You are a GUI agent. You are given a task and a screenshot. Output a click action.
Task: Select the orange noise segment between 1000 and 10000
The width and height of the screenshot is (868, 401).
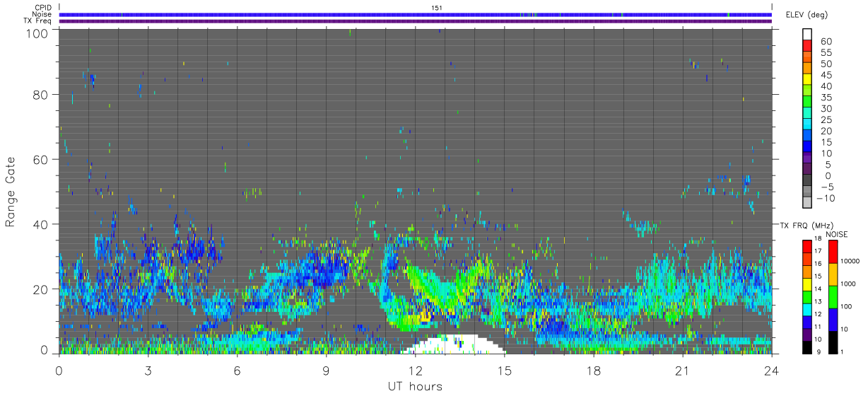[833, 274]
